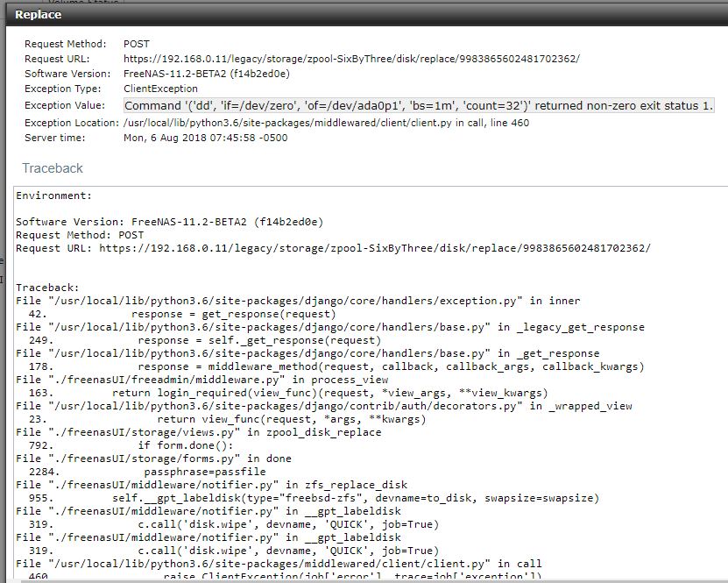Select the "Request Method: POST" line in the traceback box
Image resolution: width=728 pixels, height=583 pixels.
pyautogui.click(x=80, y=235)
